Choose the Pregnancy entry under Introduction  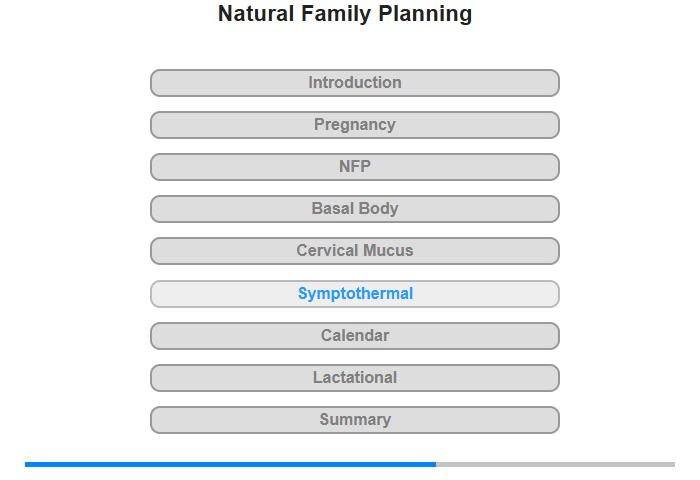355,125
